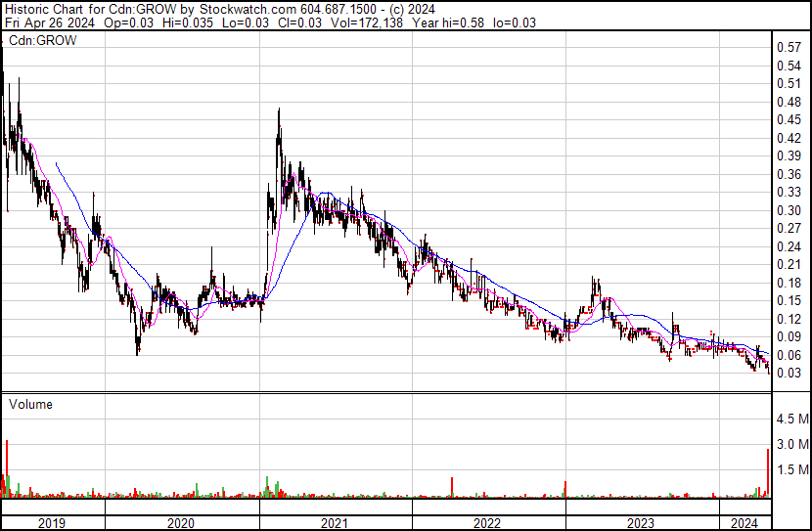Click the red volume spike at start of 2023
Screen dimensions: 812x531
pos(565,489)
